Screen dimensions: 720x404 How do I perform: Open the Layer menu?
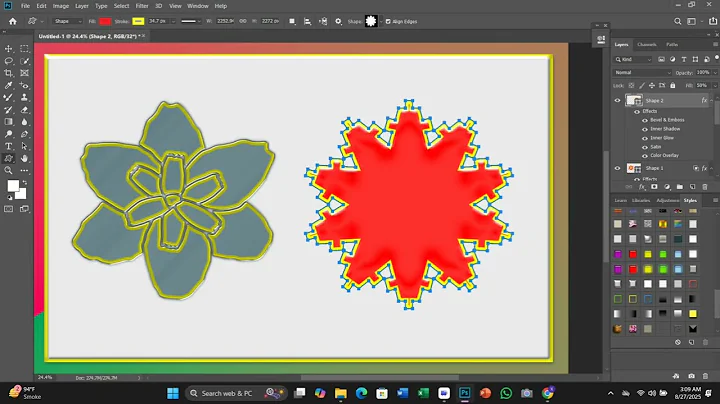click(82, 6)
